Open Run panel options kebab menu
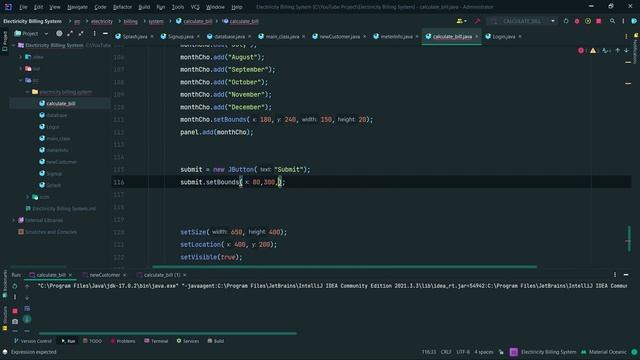This screenshot has width=640, height=360. 615,275
